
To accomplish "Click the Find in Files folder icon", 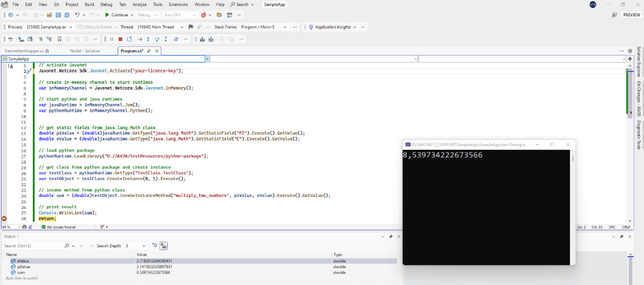I will tap(219, 15).
